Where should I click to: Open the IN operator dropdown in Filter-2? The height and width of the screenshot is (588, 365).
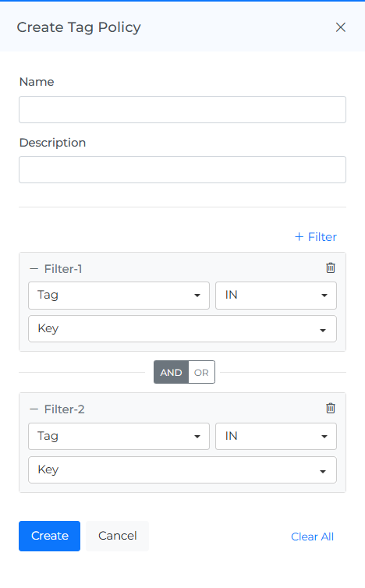[x=276, y=437]
